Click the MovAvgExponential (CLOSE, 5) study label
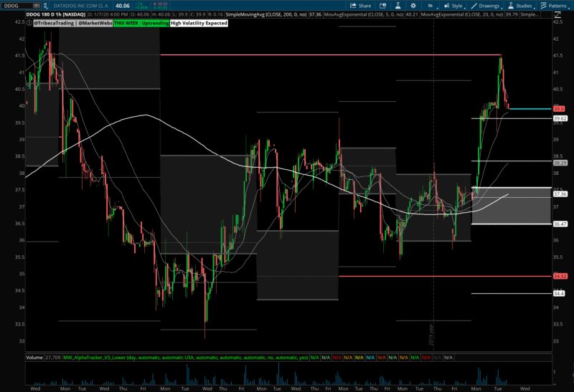The width and height of the screenshot is (574, 392). pyautogui.click(x=364, y=14)
